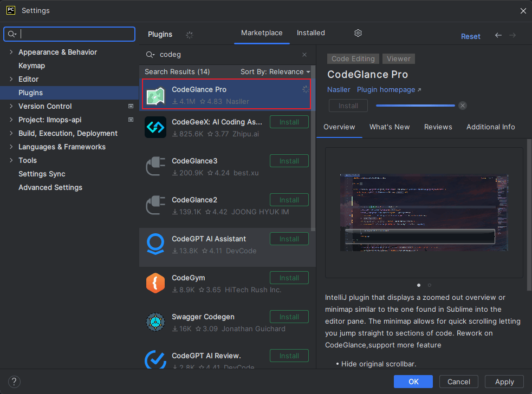Switch to the Installed tab
Screen dimensions: 532x394
310,33
